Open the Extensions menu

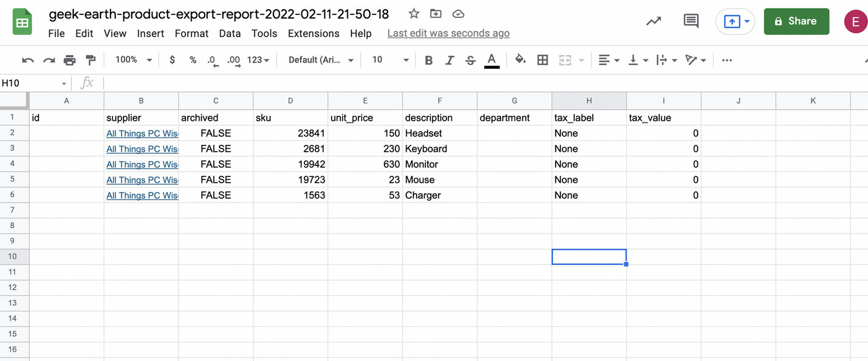point(313,33)
